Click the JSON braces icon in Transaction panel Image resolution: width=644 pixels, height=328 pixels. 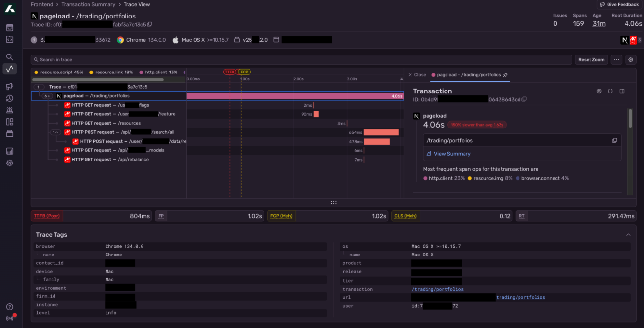click(x=610, y=91)
